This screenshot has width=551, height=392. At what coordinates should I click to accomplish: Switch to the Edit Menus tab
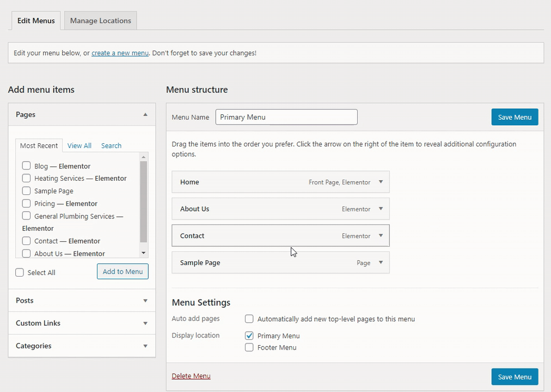36,21
